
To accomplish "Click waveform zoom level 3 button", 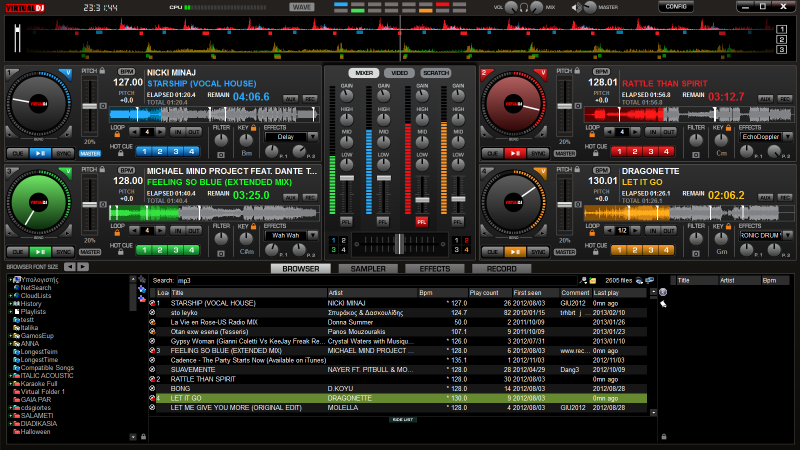I will coord(781,49).
